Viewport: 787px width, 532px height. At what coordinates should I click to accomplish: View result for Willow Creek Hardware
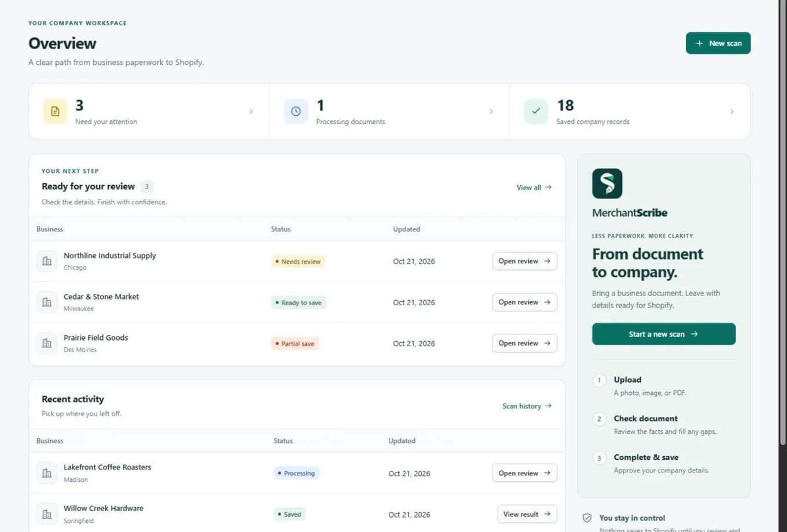527,514
